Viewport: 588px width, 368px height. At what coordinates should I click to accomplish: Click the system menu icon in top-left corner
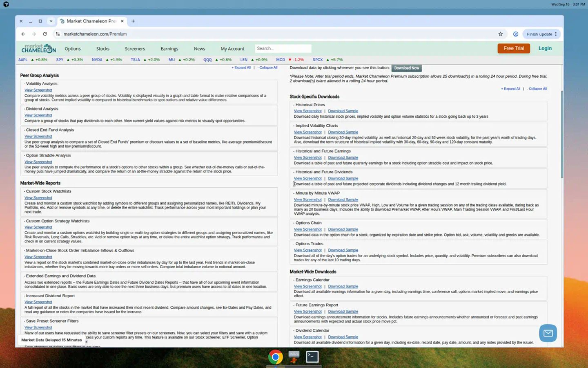6,4
